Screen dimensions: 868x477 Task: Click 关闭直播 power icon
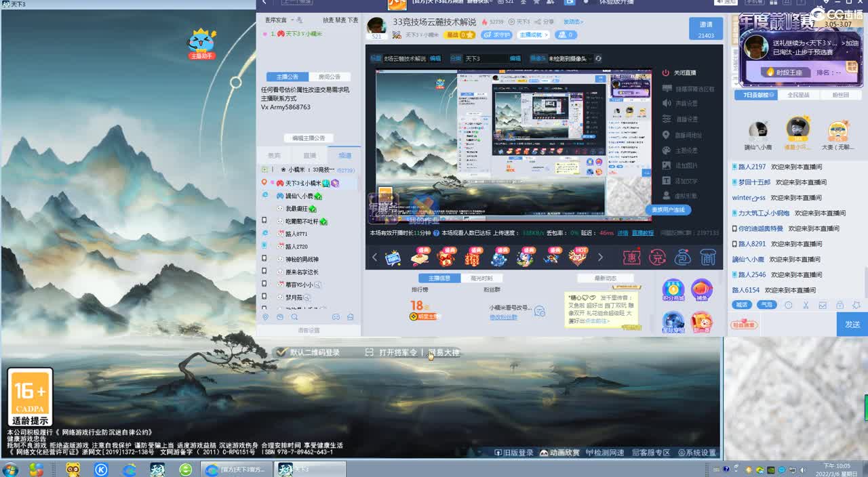coord(666,72)
